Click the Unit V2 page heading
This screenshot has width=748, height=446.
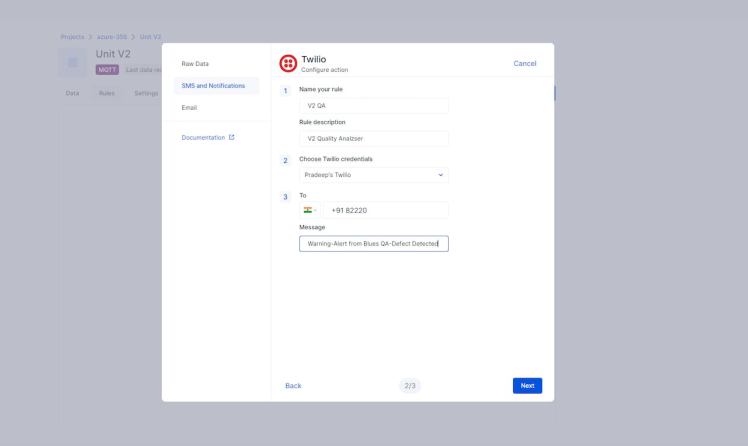pos(113,54)
